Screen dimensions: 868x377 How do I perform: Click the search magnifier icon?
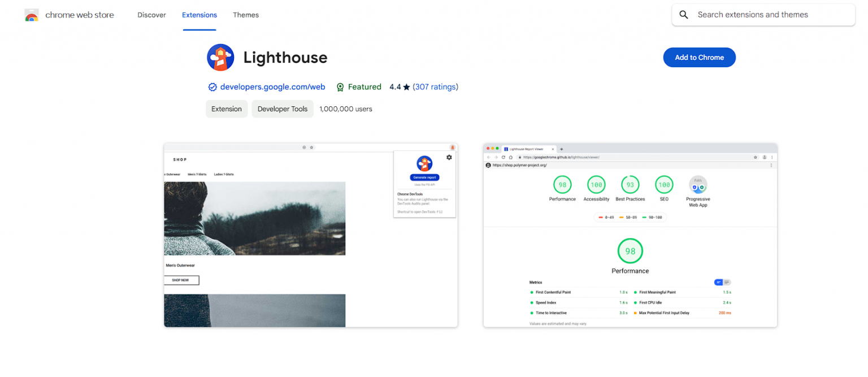click(x=684, y=15)
